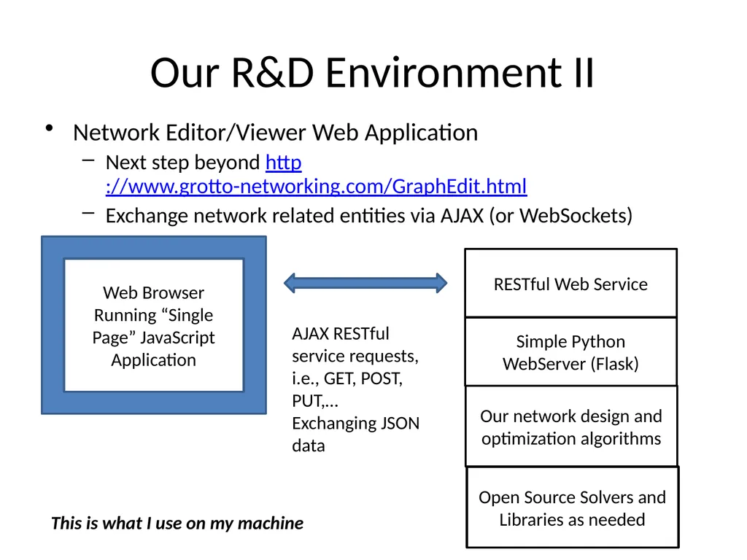Click the Web Browser Single Page JavaScript Application box
This screenshot has width=747, height=560.
coord(154,325)
